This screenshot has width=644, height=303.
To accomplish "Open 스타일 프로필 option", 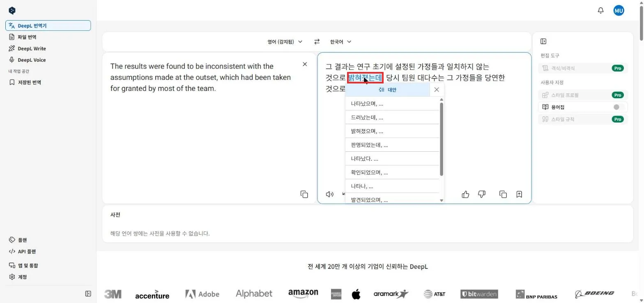I will pos(583,95).
